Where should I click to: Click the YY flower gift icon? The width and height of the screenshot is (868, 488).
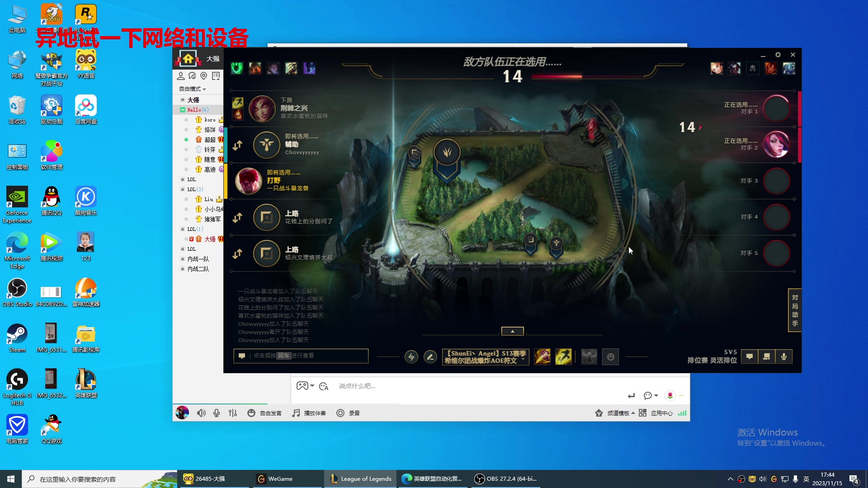pyautogui.click(x=670, y=396)
